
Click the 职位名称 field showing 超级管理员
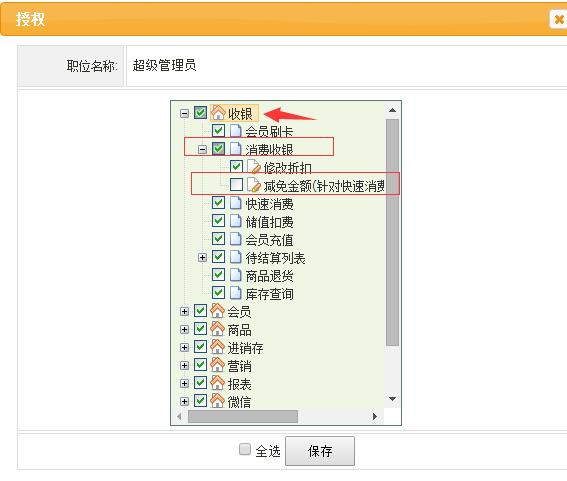346,66
